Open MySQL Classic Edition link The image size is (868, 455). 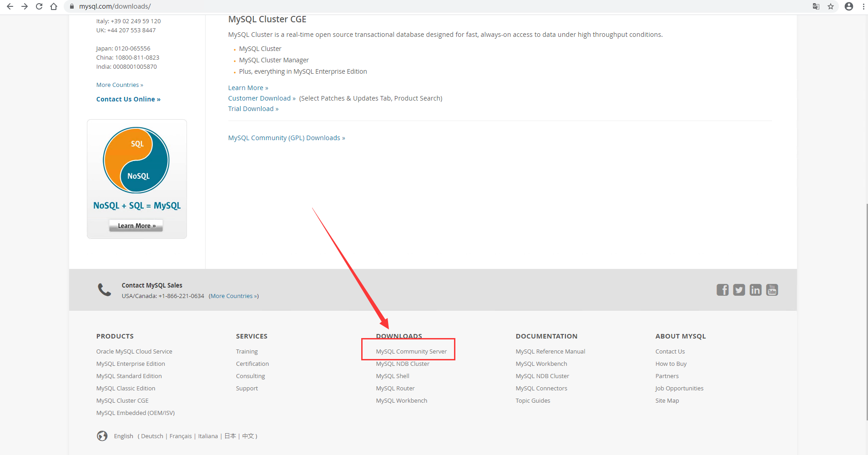coord(126,389)
